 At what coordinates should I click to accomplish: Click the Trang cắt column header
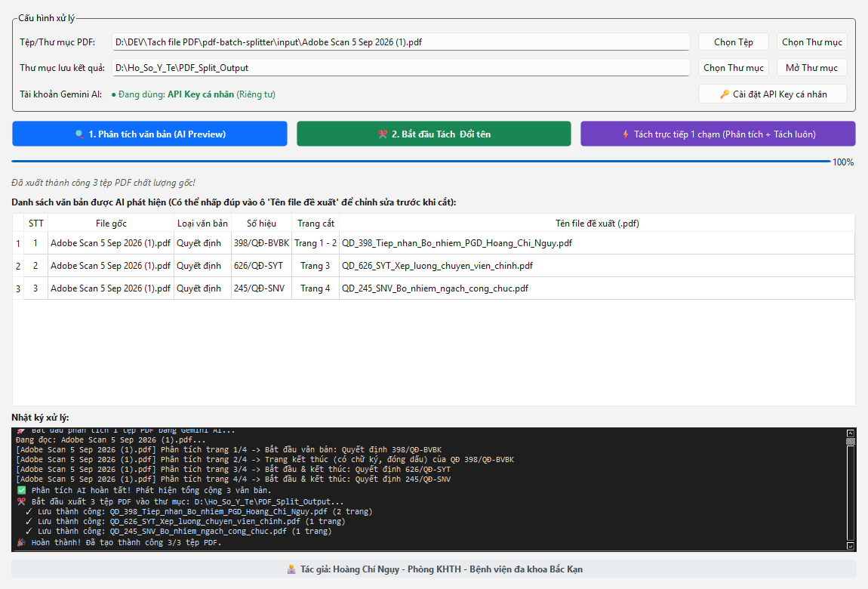(x=315, y=223)
